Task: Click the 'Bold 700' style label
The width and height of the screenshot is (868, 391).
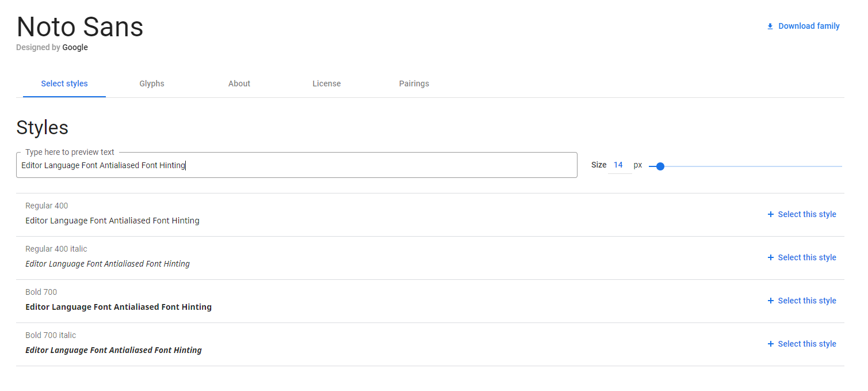Action: pyautogui.click(x=41, y=292)
